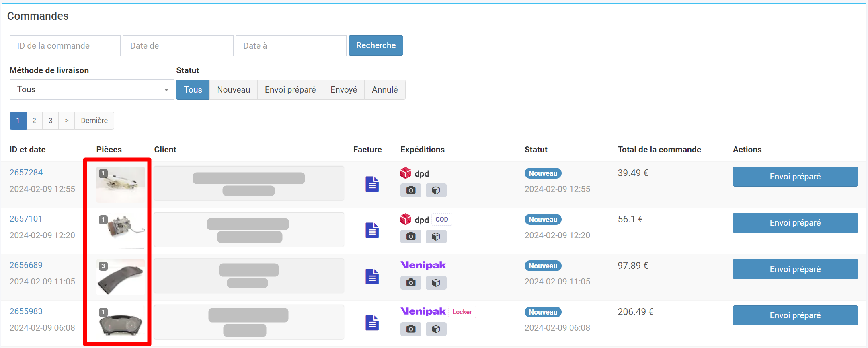
Task: Open order link 2656689
Action: [x=26, y=265]
